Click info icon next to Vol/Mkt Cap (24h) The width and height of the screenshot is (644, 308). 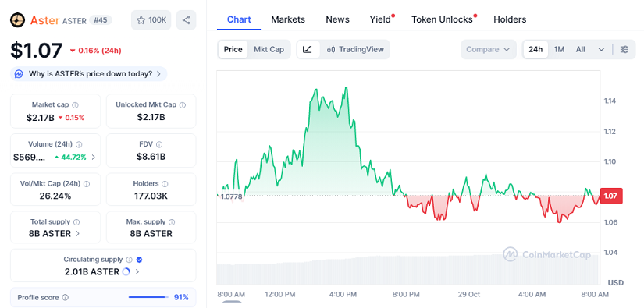coord(87,184)
